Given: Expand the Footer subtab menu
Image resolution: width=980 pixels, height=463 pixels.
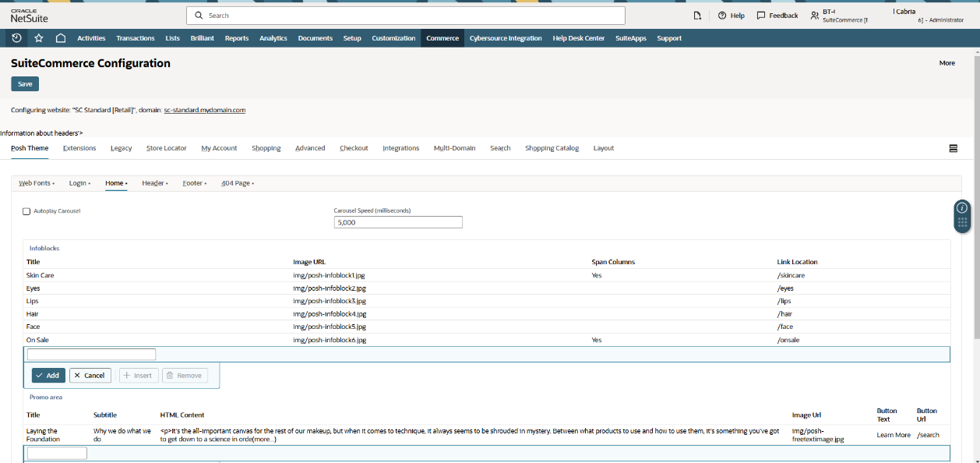Looking at the screenshot, I should point(195,183).
